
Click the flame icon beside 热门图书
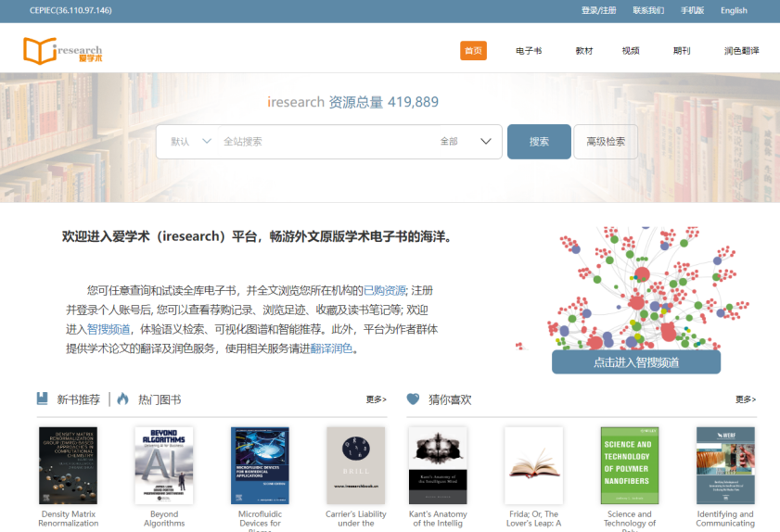pos(122,399)
